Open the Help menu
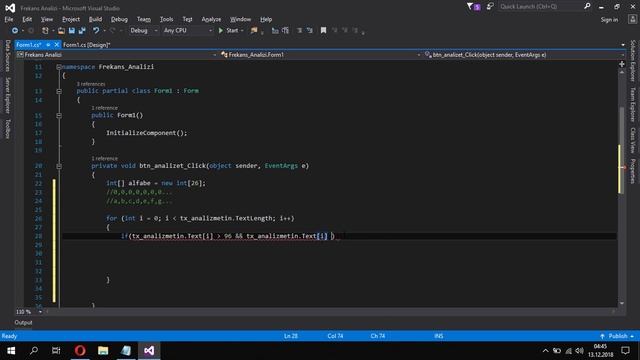Image resolution: width=640 pixels, height=360 pixels. tap(266, 19)
